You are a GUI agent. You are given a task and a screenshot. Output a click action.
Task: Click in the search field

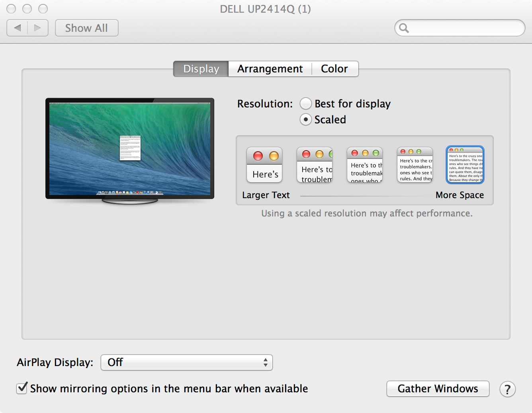click(460, 28)
